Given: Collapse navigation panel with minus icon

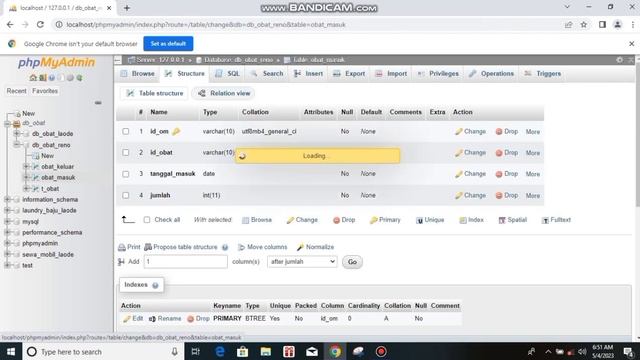Looking at the screenshot, I should 98,103.
